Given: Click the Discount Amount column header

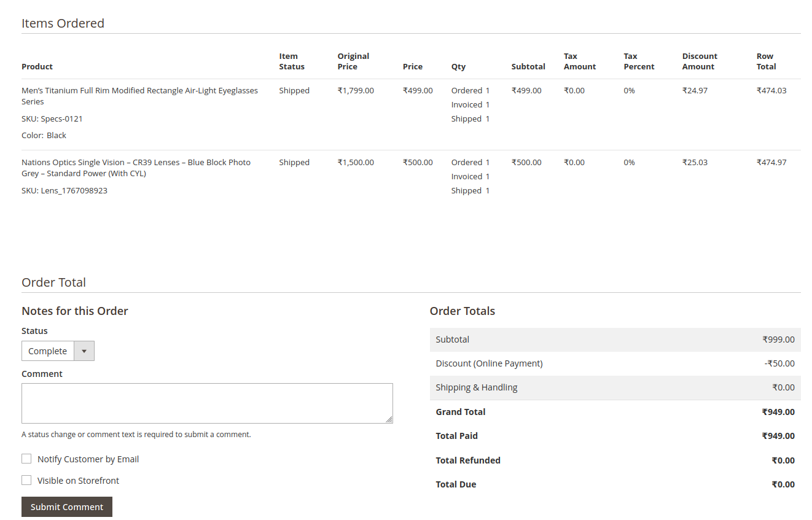Looking at the screenshot, I should tap(700, 61).
